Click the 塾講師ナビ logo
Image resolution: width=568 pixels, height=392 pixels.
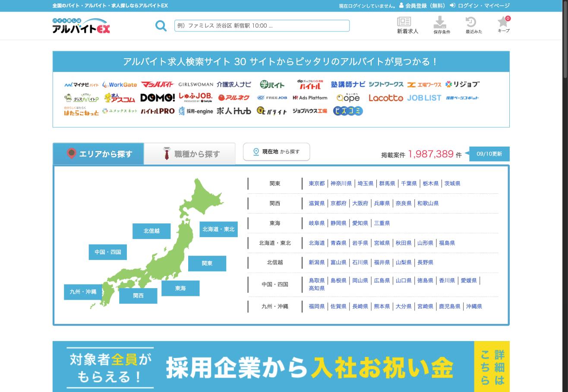point(348,85)
